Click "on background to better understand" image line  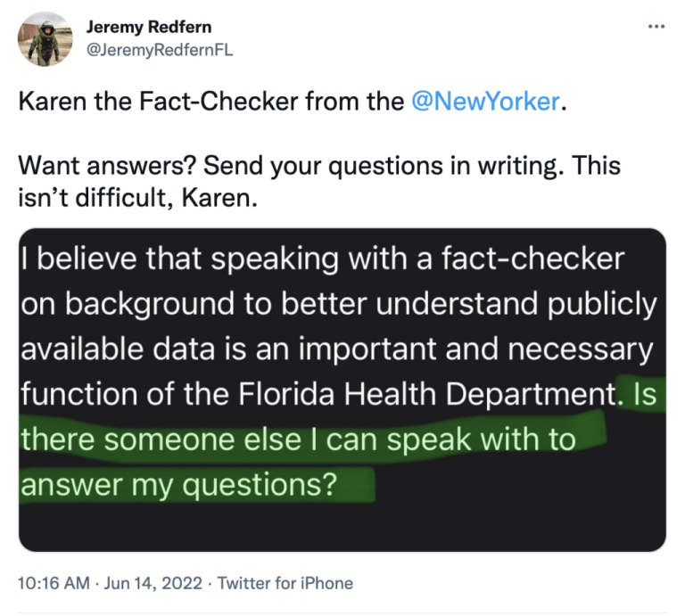click(232, 304)
